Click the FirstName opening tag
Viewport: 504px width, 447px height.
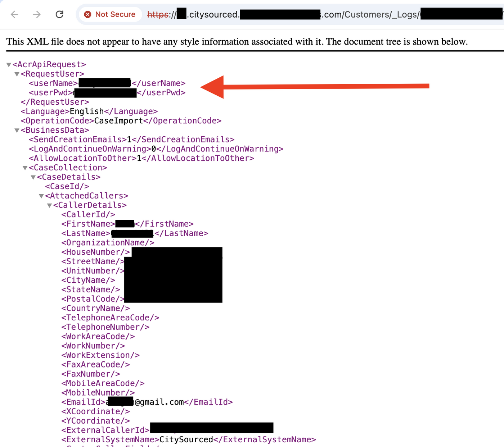coord(88,224)
